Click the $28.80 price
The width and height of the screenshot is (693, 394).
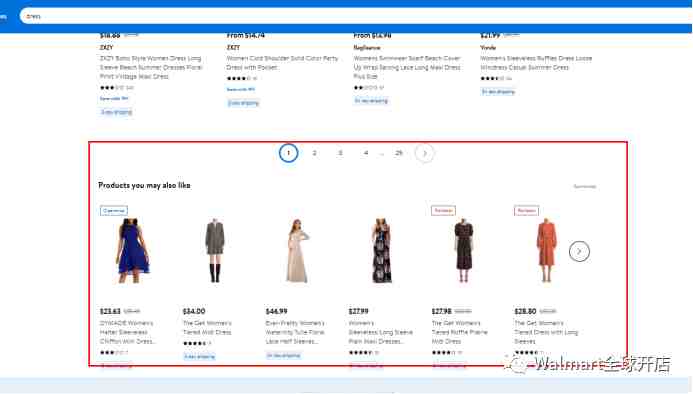(x=525, y=311)
